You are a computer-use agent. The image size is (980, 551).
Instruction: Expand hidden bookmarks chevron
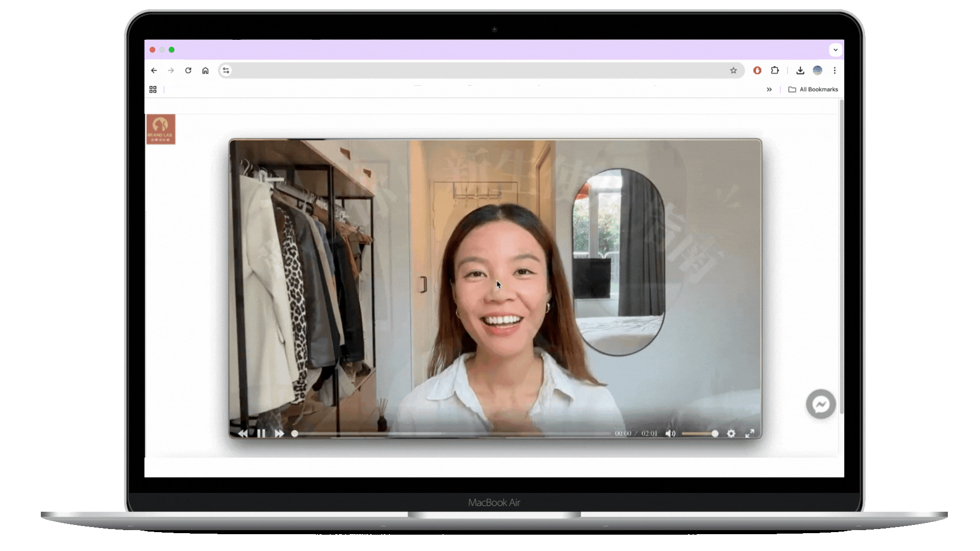[769, 89]
